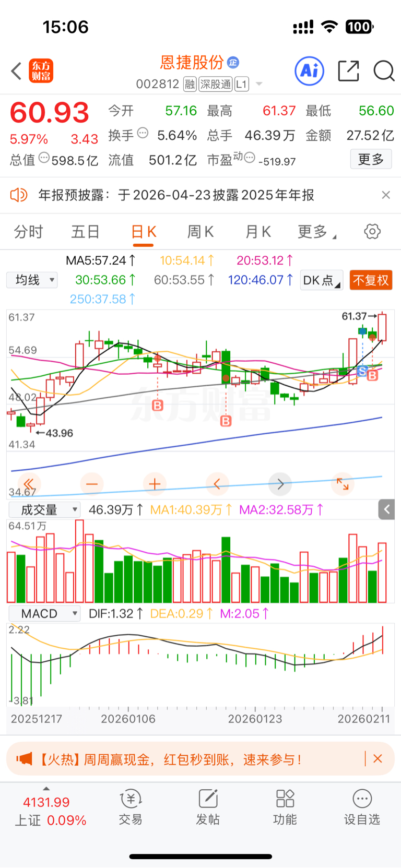The width and height of the screenshot is (401, 868).
Task: Tap the S signal marker on chart
Action: 362,371
